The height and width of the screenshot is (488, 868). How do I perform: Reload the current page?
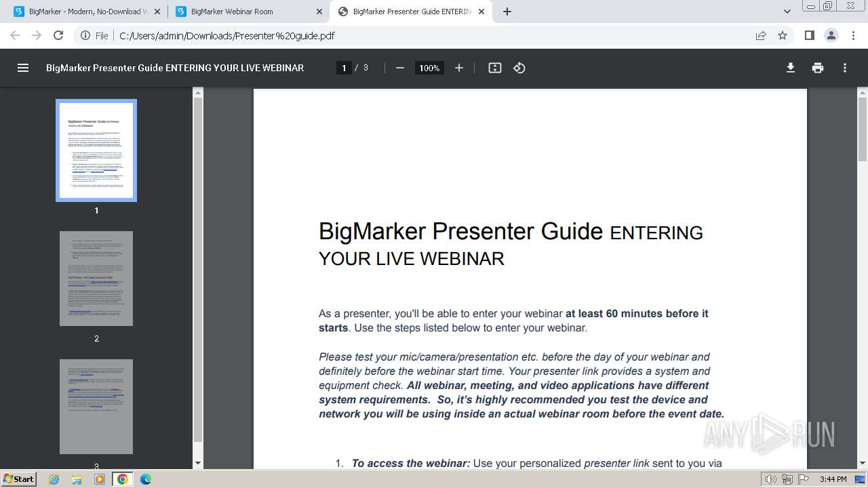point(58,36)
